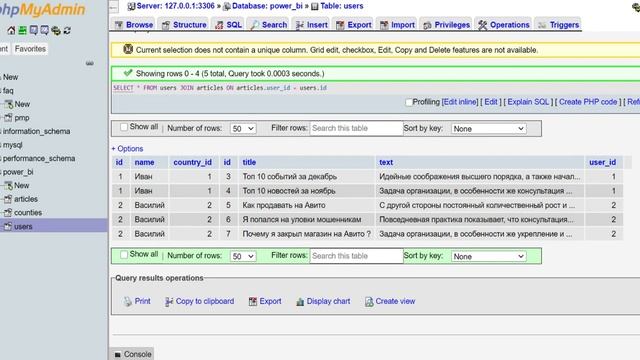Image resolution: width=640 pixels, height=360 pixels.
Task: Open bottom Number of rows dropdown
Action: click(243, 256)
